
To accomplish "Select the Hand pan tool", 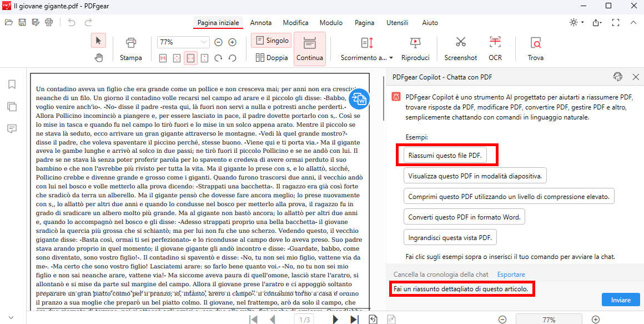I will 97,57.
